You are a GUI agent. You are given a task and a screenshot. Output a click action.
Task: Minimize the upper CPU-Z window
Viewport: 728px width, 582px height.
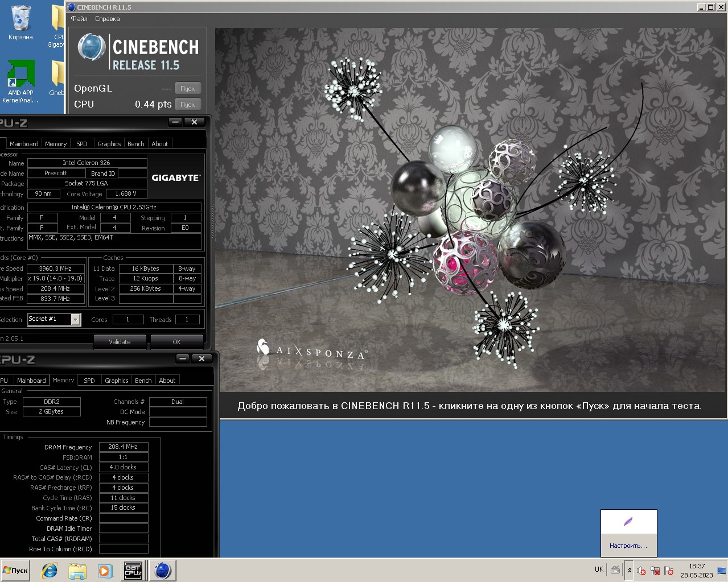175,122
